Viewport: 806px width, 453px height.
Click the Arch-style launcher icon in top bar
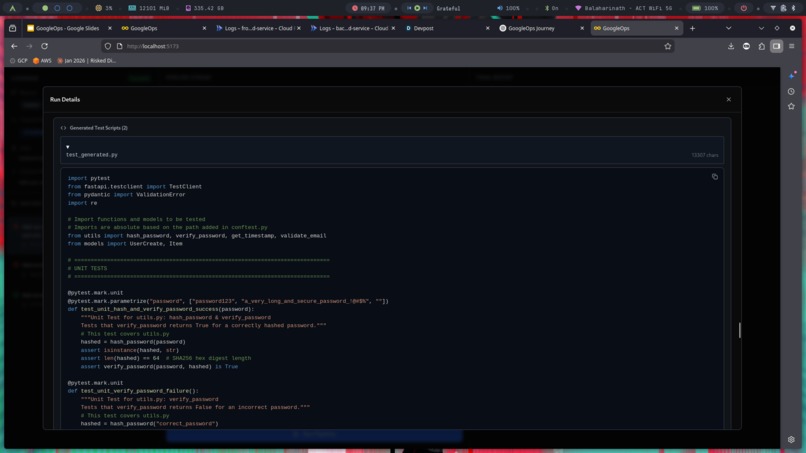12,8
